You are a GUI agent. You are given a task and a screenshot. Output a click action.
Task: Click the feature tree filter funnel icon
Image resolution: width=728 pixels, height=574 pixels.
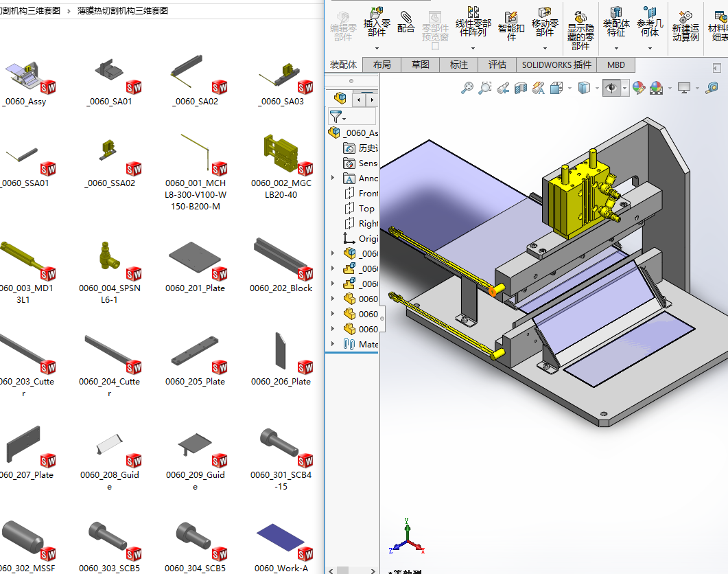(336, 116)
